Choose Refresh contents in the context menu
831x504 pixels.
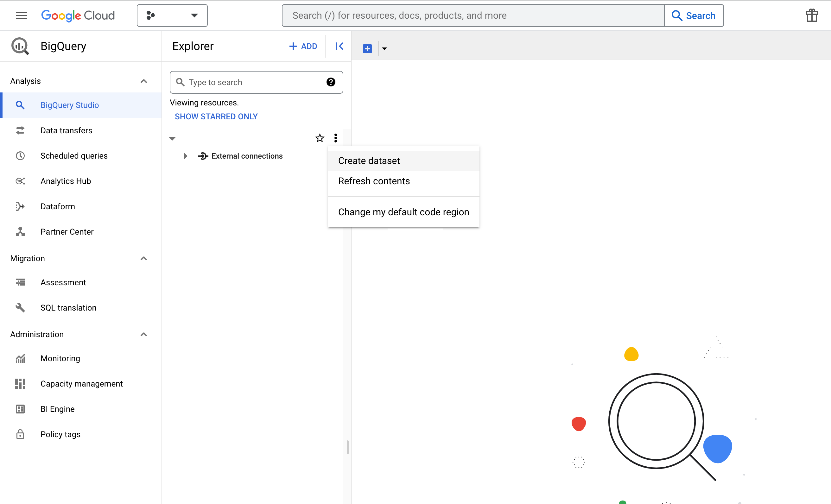pos(373,181)
